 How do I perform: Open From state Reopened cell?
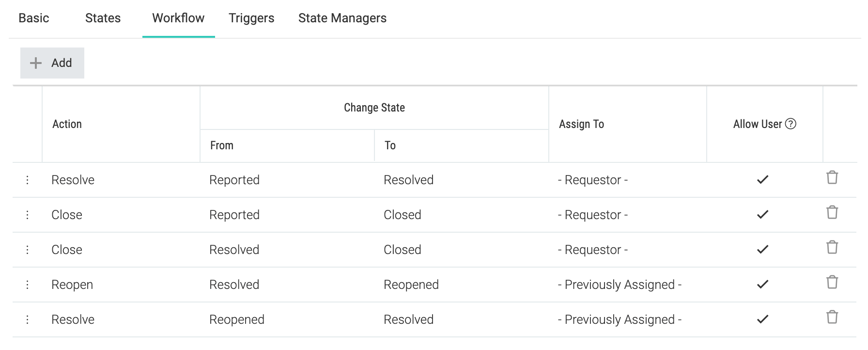237,319
